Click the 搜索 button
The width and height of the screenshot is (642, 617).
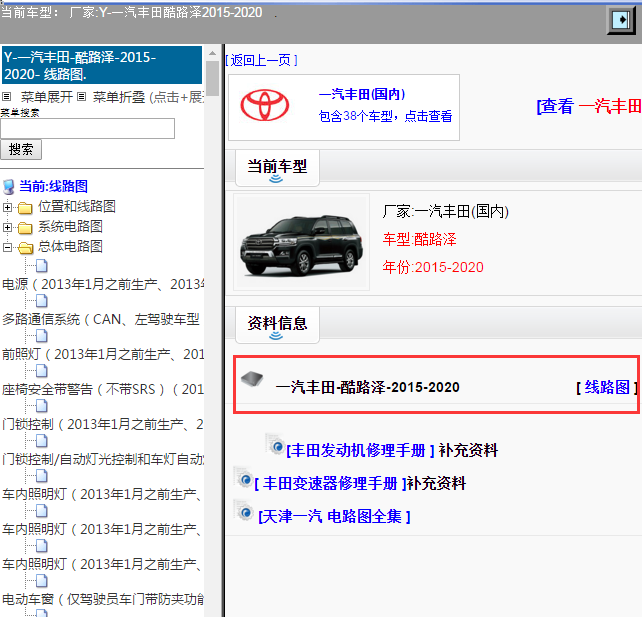coord(21,149)
